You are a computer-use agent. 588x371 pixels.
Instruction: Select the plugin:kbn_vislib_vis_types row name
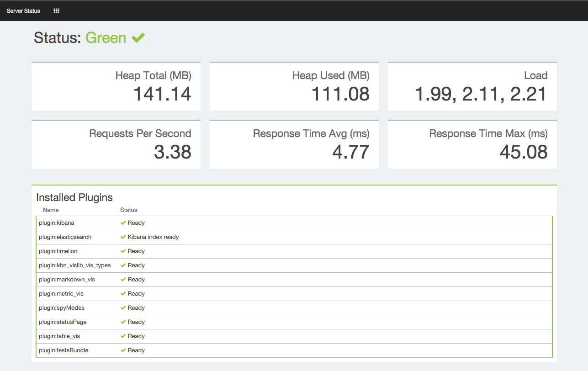[x=75, y=265]
